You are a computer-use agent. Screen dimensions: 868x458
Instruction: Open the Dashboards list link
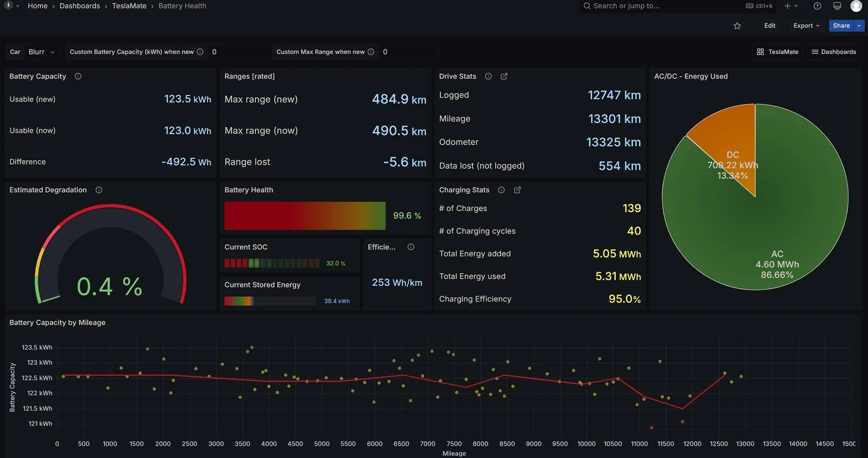(834, 52)
